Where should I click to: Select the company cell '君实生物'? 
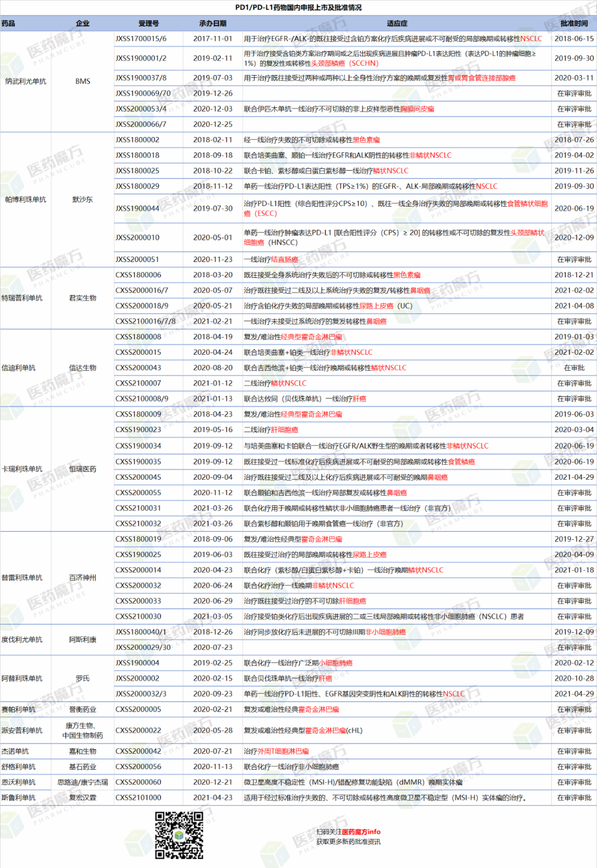point(83,298)
